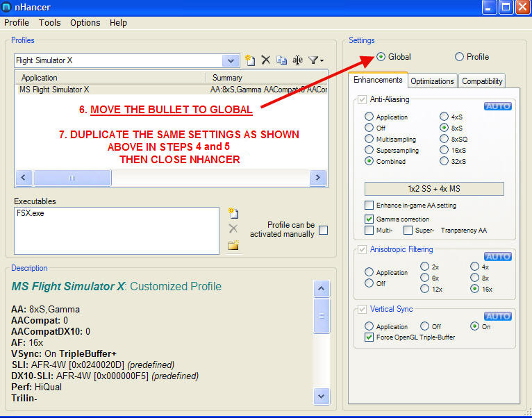
Task: Enable Enhance in-game AA setting
Action: [369, 205]
